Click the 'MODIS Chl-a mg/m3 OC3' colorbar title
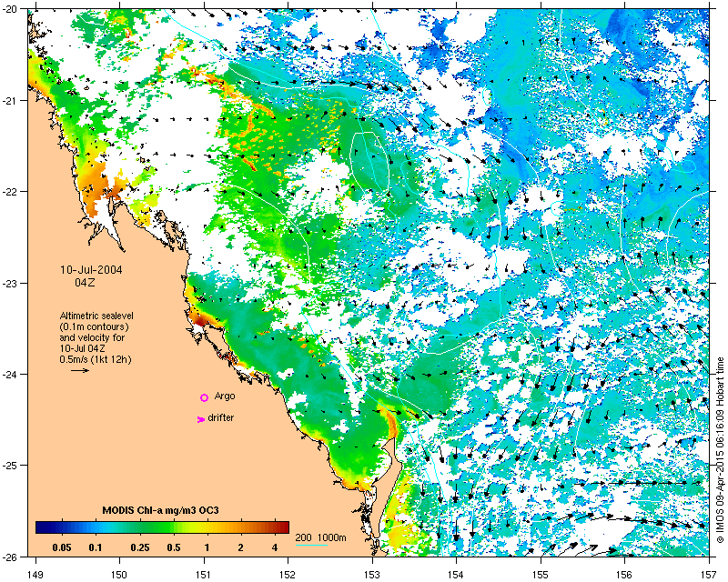Image resolution: width=728 pixels, height=582 pixels. click(x=161, y=510)
